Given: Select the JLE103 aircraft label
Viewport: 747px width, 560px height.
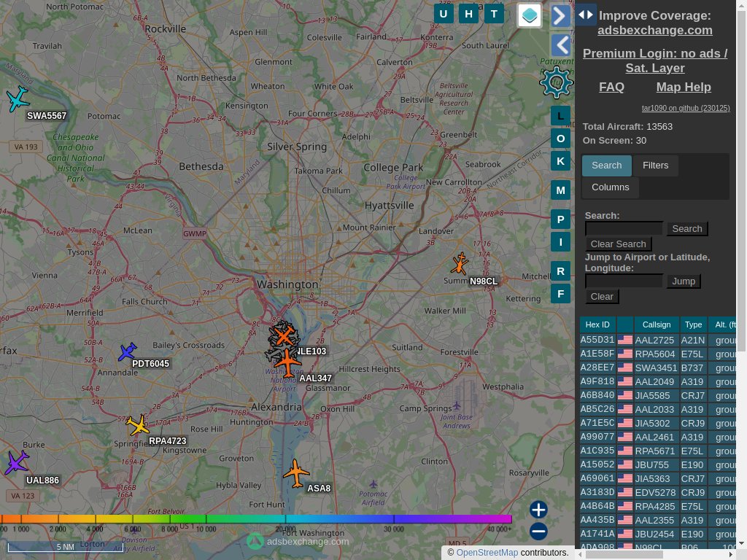Looking at the screenshot, I should pyautogui.click(x=311, y=351).
